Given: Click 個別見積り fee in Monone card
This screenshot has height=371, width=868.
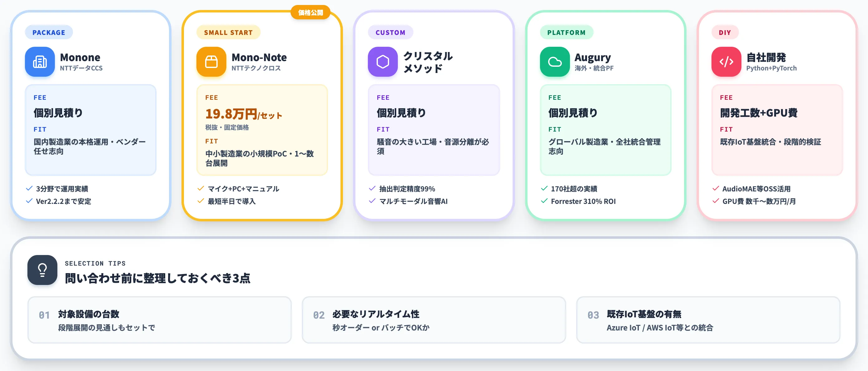Looking at the screenshot, I should pyautogui.click(x=58, y=113).
